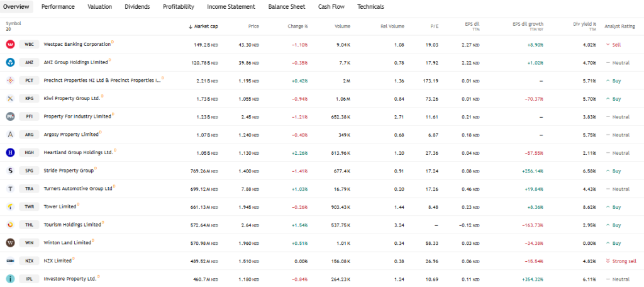Open the ANZ ticker symbol
The height and width of the screenshot is (287, 644).
pos(29,62)
